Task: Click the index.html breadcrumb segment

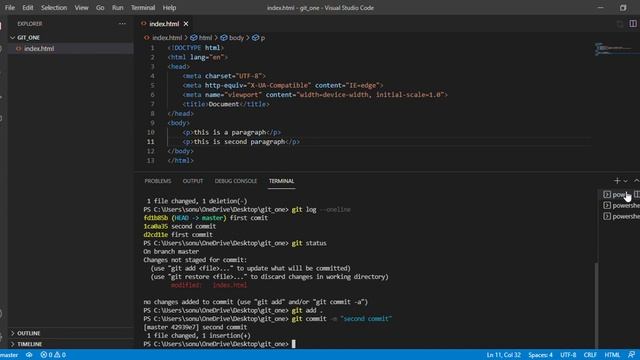Action: 167,38
